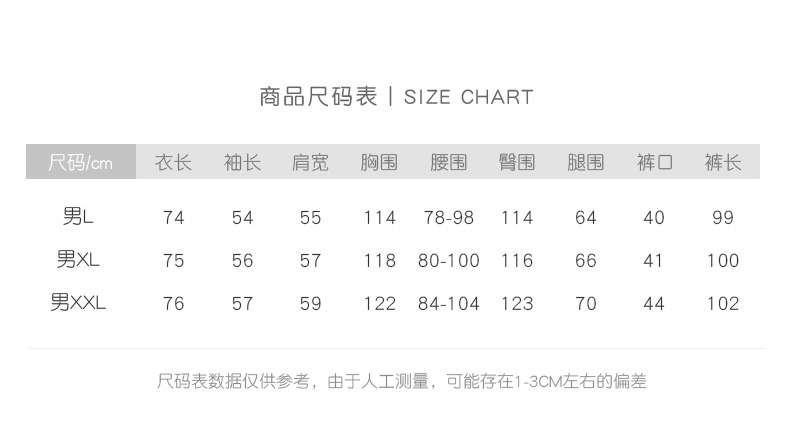
Task: Click the 78-98 waist value
Action: click(449, 218)
